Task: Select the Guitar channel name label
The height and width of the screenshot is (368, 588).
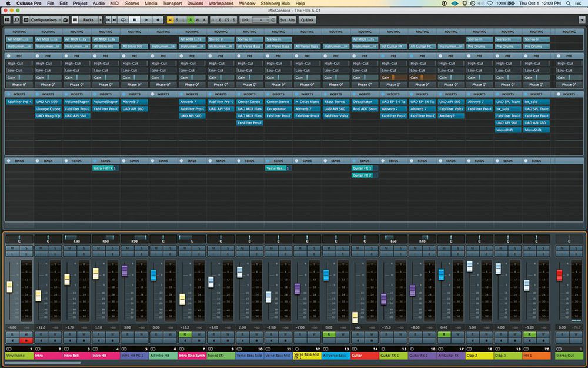Action: [x=365, y=355]
